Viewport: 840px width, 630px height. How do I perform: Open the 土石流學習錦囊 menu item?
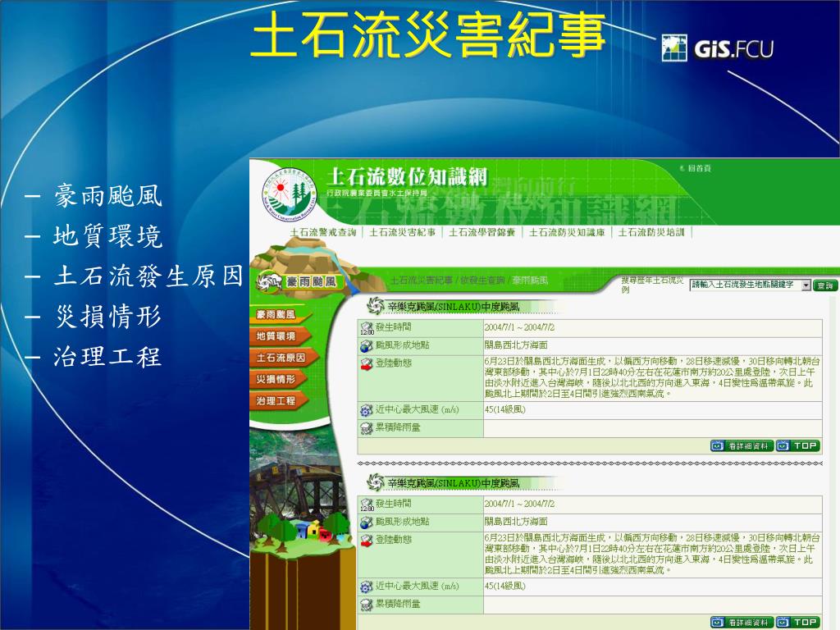tap(482, 232)
